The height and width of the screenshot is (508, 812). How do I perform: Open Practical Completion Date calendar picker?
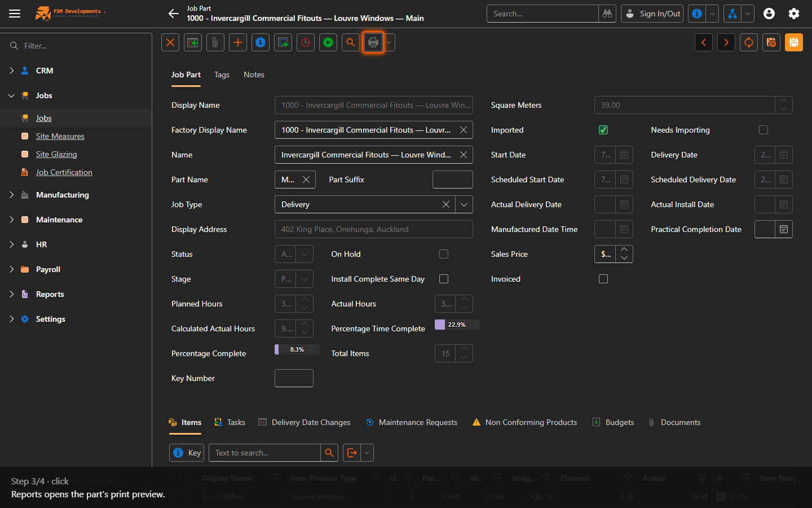pyautogui.click(x=784, y=229)
